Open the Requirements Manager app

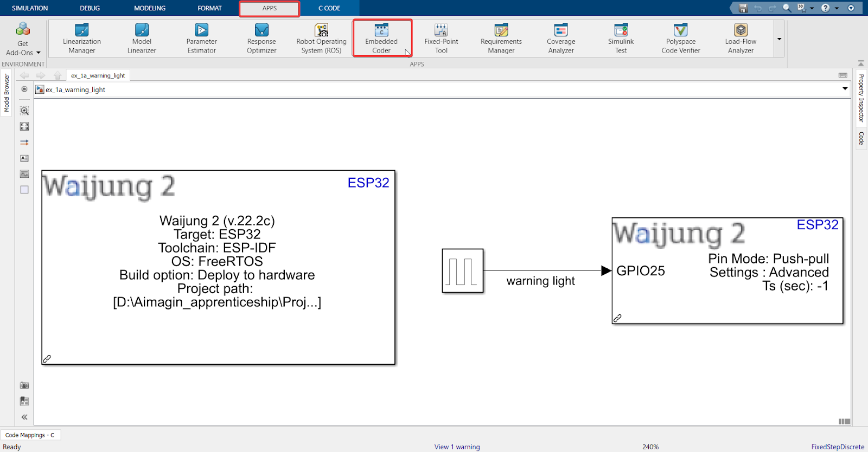(x=501, y=38)
